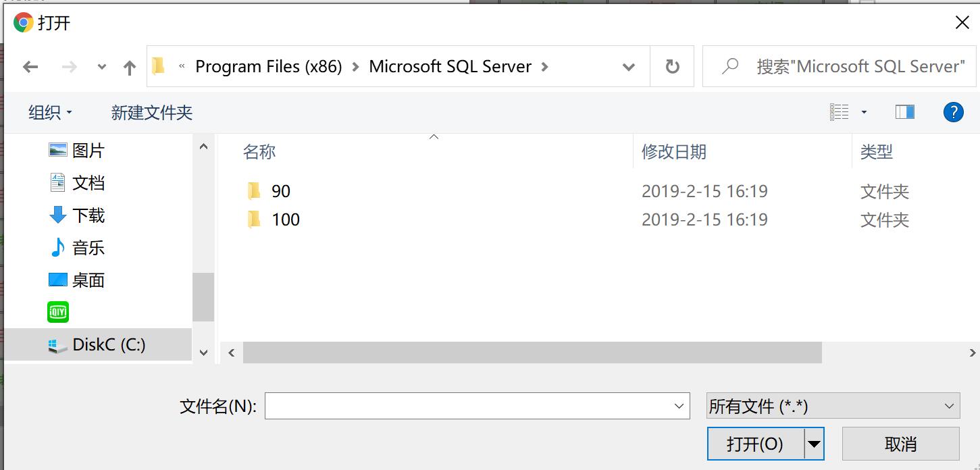Select DiskC (C:) drive
980x470 pixels.
98,344
